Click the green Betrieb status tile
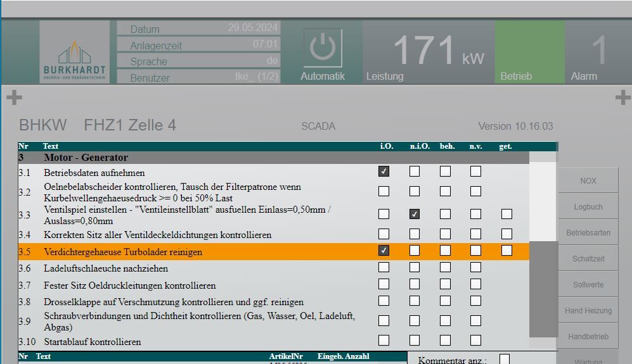The width and height of the screenshot is (632, 364). tap(529, 53)
